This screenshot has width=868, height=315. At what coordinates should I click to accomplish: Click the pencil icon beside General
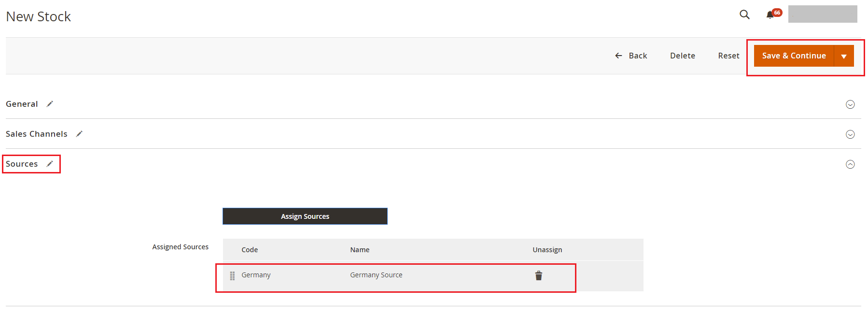pyautogui.click(x=50, y=104)
